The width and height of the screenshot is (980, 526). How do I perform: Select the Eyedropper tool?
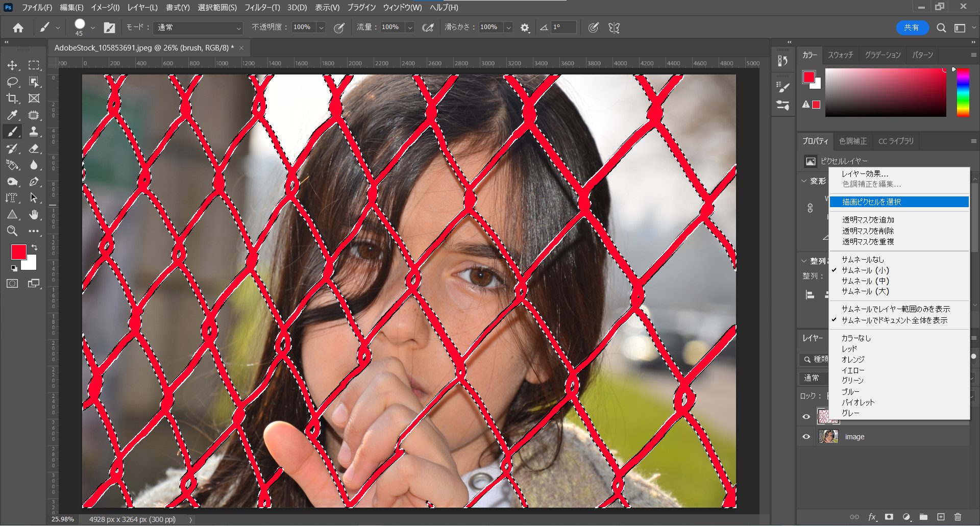click(12, 115)
